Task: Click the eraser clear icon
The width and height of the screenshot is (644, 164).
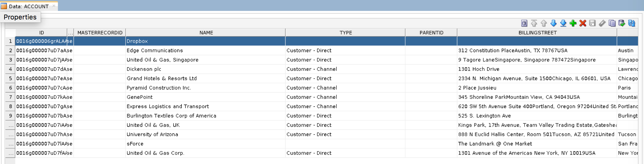Action: [602, 23]
